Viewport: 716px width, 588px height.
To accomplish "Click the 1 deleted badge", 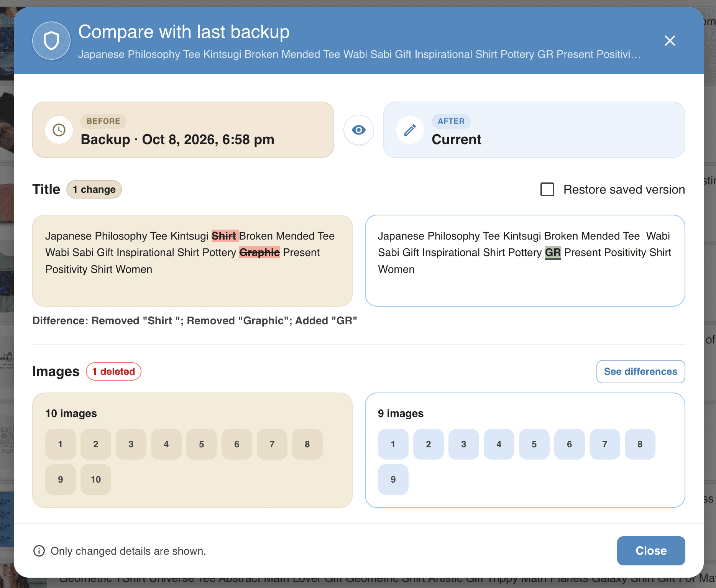I will [x=114, y=371].
